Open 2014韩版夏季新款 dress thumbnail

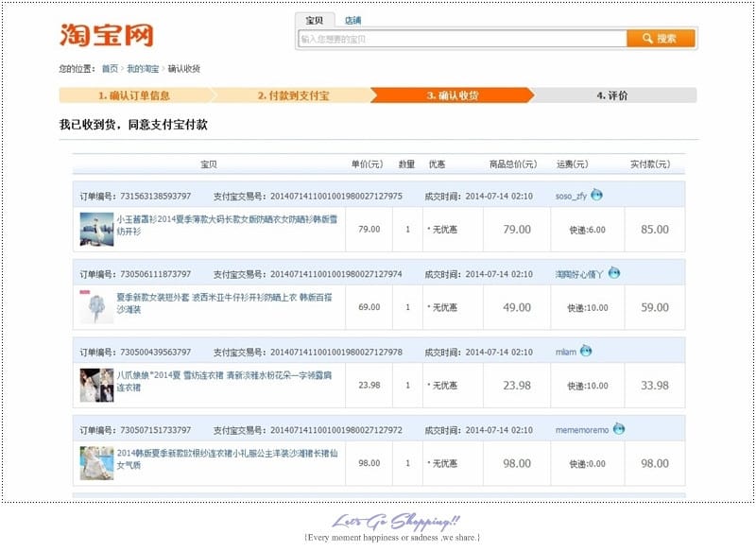97,463
